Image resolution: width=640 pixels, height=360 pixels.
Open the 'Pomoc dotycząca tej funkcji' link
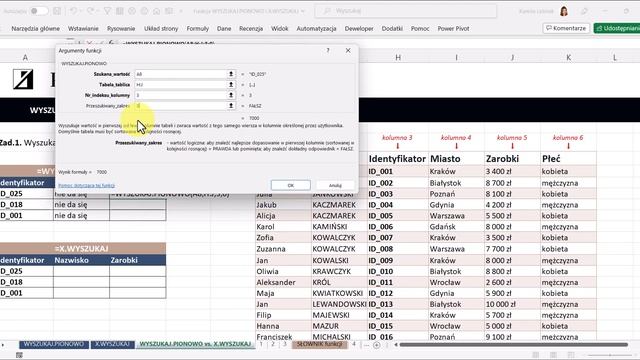(87, 185)
